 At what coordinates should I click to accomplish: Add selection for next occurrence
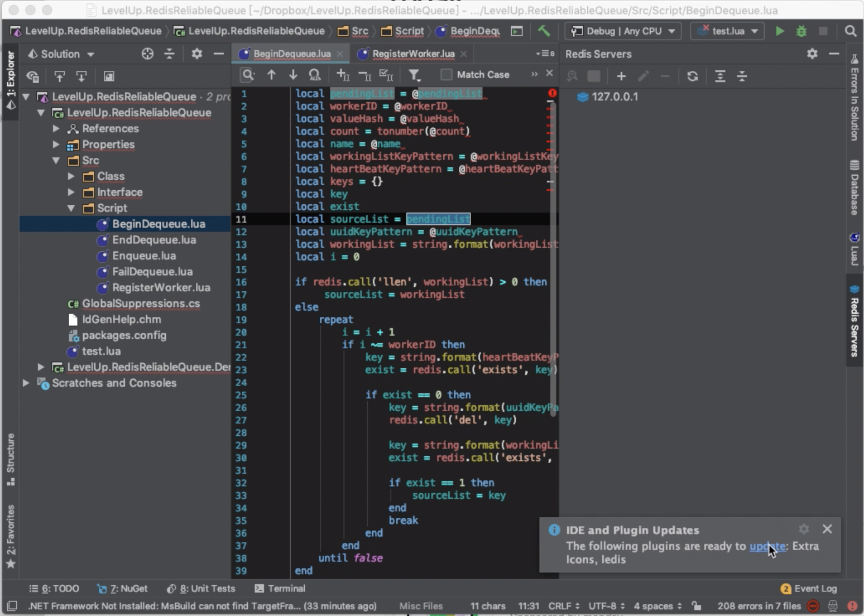tap(343, 75)
